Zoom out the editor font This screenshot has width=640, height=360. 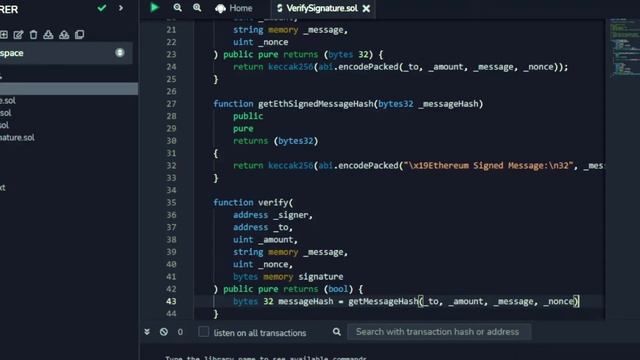[x=178, y=8]
